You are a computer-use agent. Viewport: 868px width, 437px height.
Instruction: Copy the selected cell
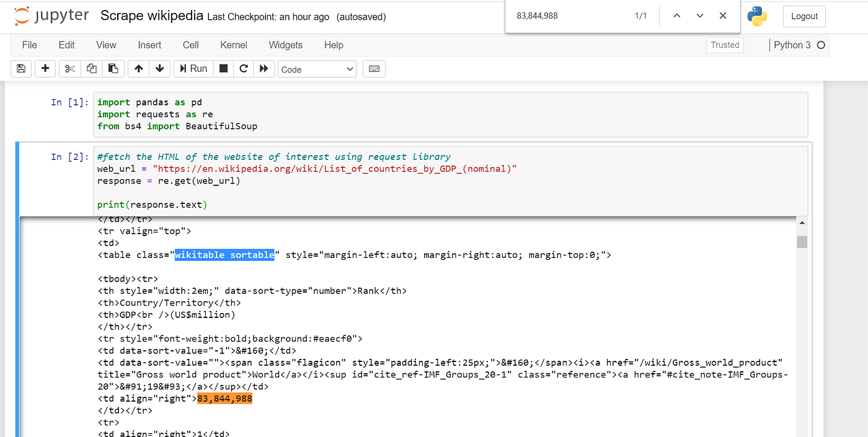point(91,68)
